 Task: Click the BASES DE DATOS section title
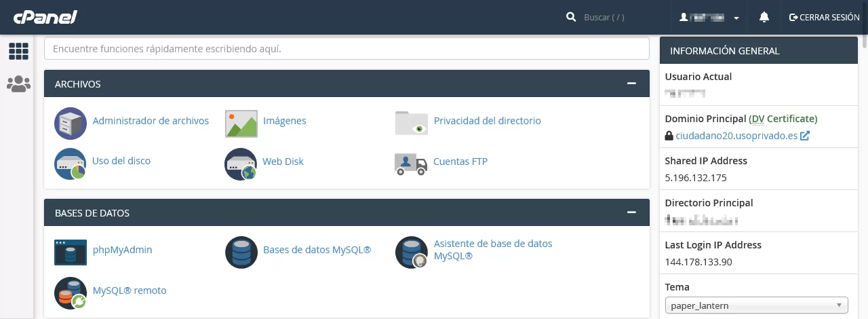point(92,213)
